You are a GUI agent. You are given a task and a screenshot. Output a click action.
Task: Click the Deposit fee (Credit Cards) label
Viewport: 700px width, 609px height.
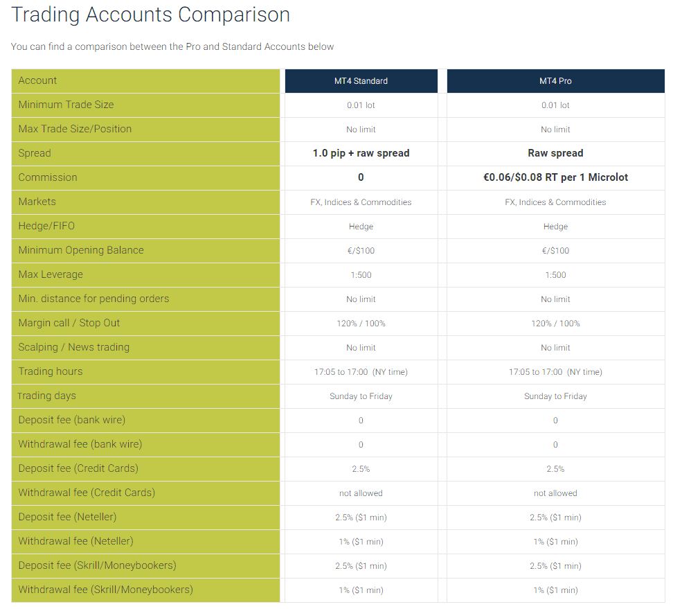[78, 468]
